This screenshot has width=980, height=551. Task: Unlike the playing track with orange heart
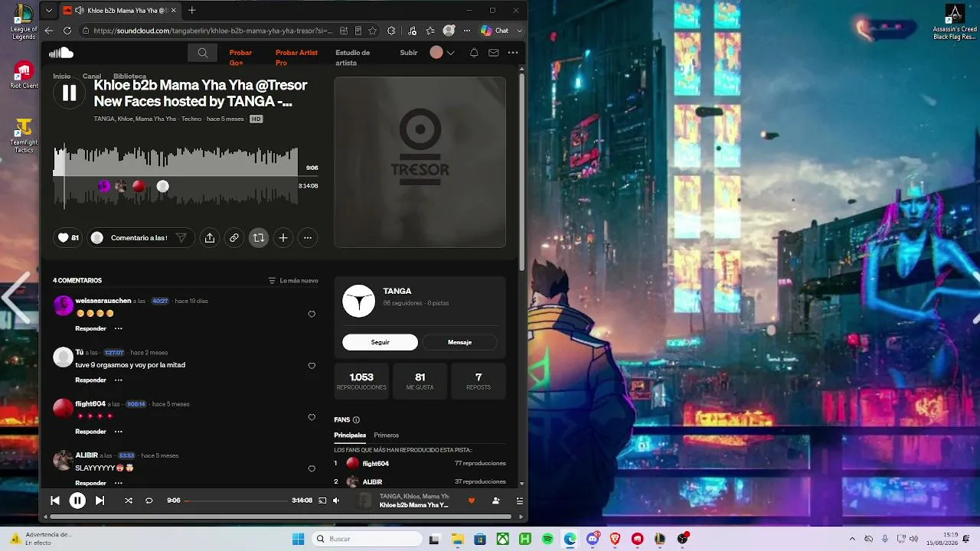472,500
